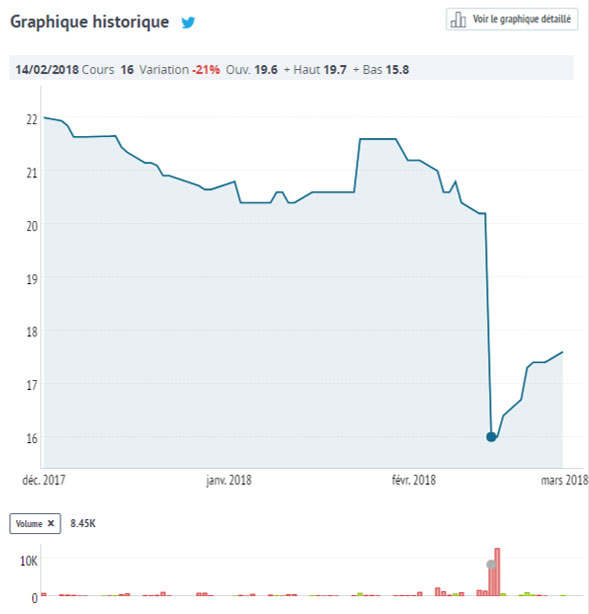Click the 'févr. 2018' axis label

[414, 480]
